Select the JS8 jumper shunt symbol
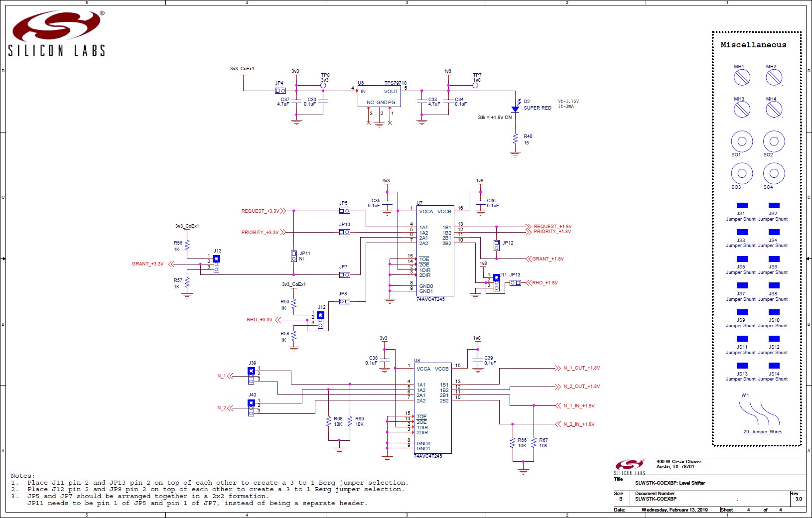The image size is (812, 518). tap(774, 285)
